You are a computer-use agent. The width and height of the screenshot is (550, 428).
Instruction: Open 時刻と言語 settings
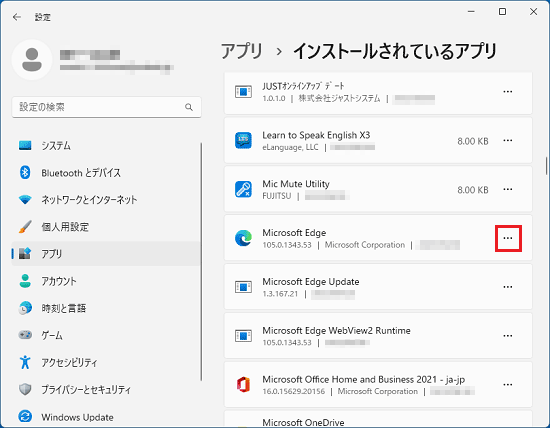106,308
